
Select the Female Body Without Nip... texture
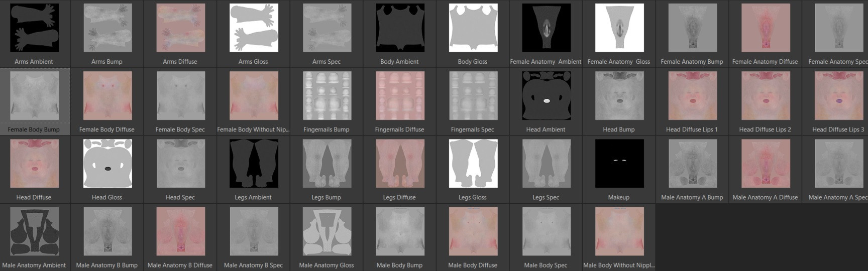[x=254, y=96]
